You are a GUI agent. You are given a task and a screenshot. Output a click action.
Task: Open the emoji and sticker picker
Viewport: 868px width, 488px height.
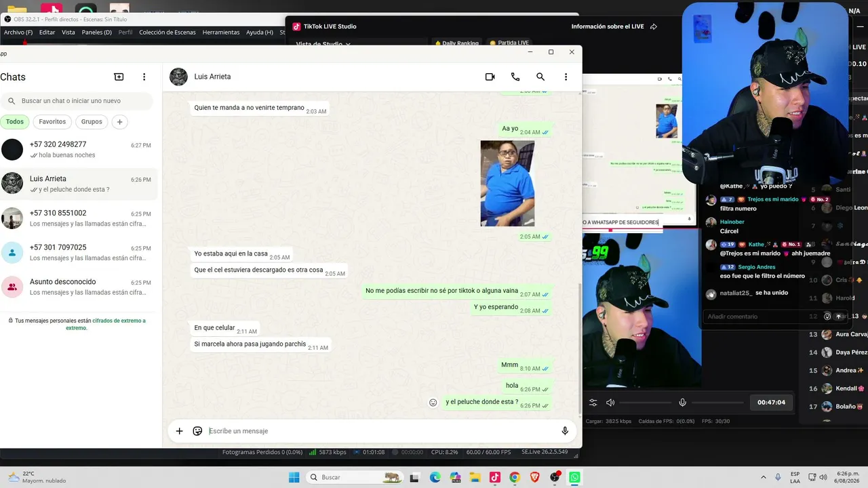[197, 431]
